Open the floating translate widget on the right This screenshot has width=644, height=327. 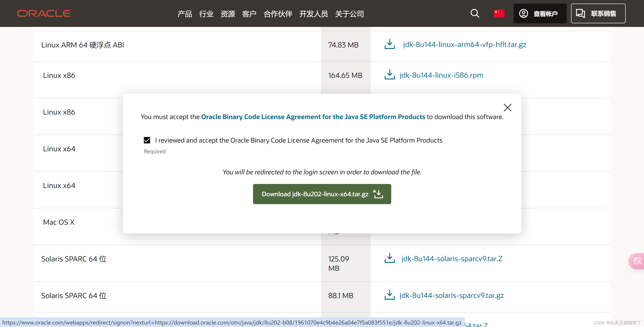tap(637, 261)
